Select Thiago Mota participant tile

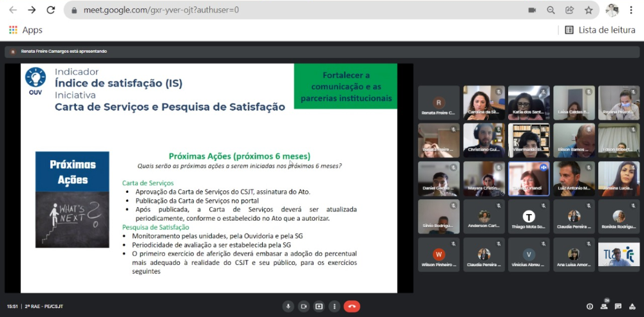pos(529,216)
